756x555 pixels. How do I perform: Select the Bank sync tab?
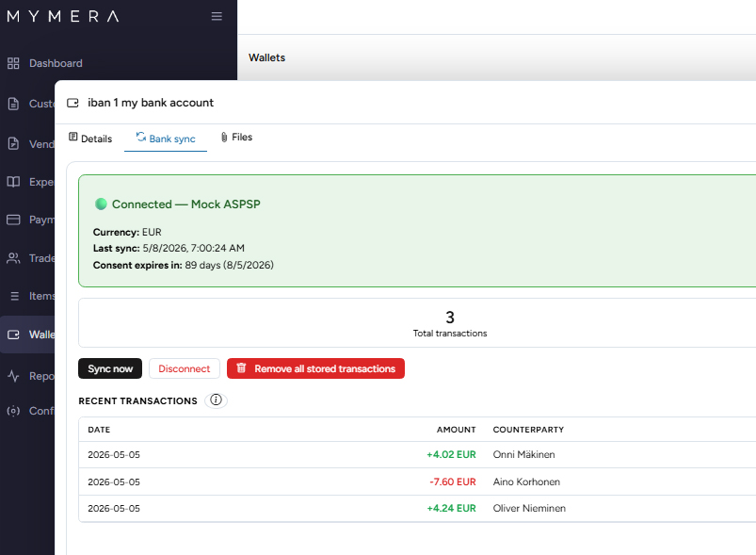tap(166, 139)
